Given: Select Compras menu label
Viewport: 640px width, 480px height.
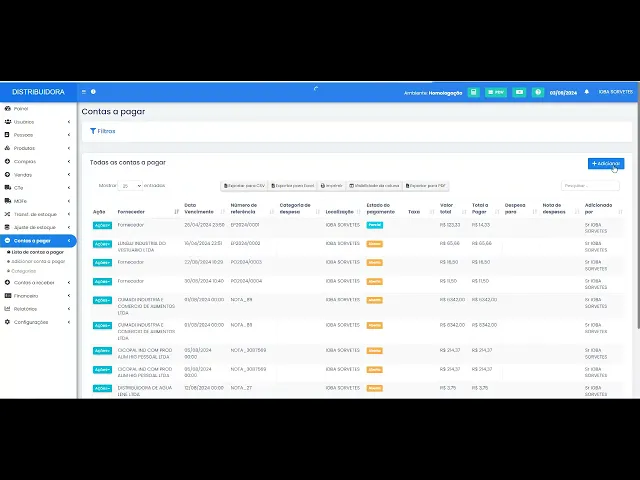Looking at the screenshot, I should 25,161.
